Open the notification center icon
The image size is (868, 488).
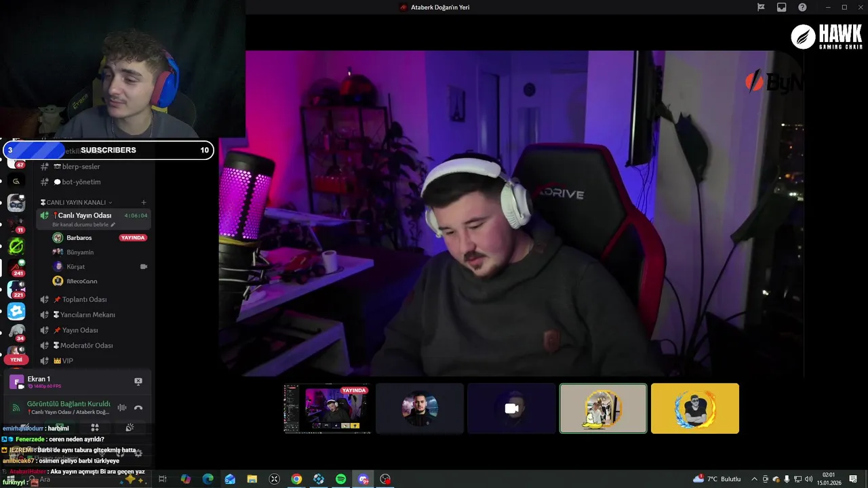853,479
